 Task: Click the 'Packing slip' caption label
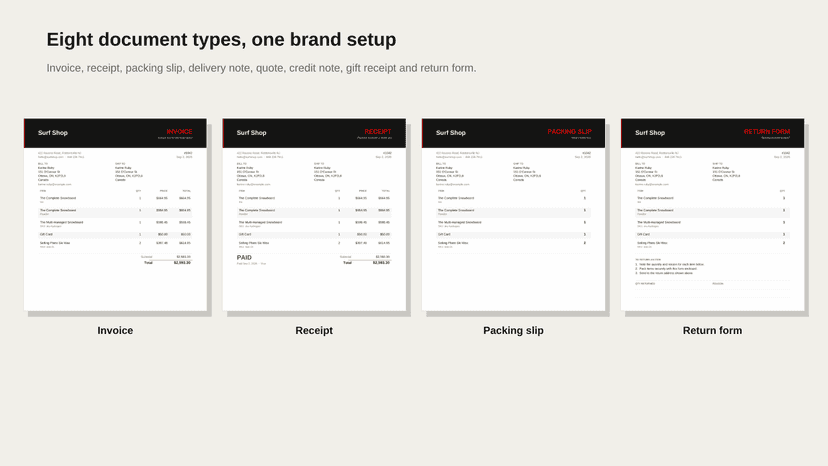pyautogui.click(x=513, y=331)
